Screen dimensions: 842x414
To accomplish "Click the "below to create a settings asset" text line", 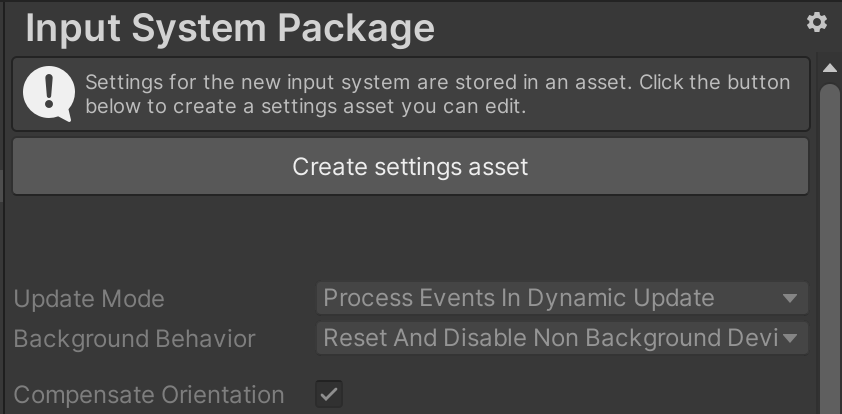I will [x=306, y=107].
